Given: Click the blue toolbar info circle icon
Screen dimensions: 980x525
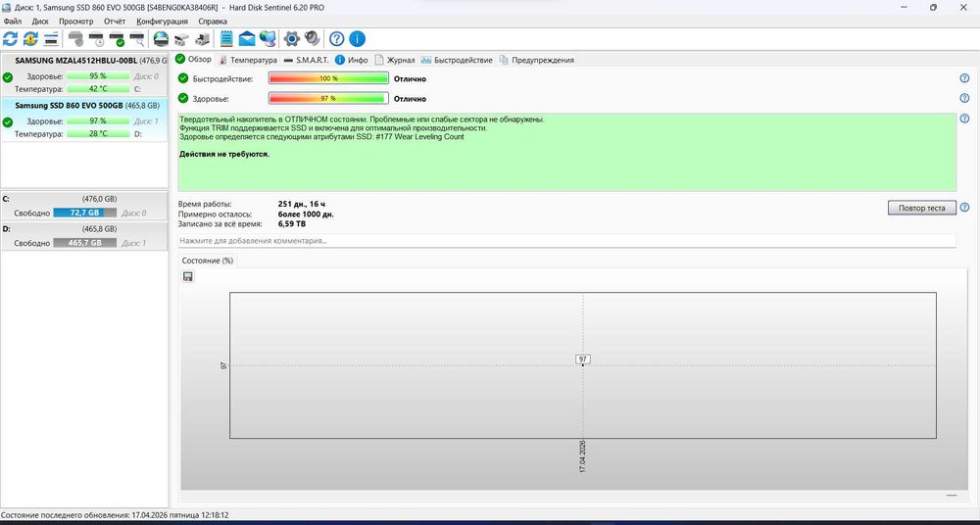Looking at the screenshot, I should tap(357, 39).
